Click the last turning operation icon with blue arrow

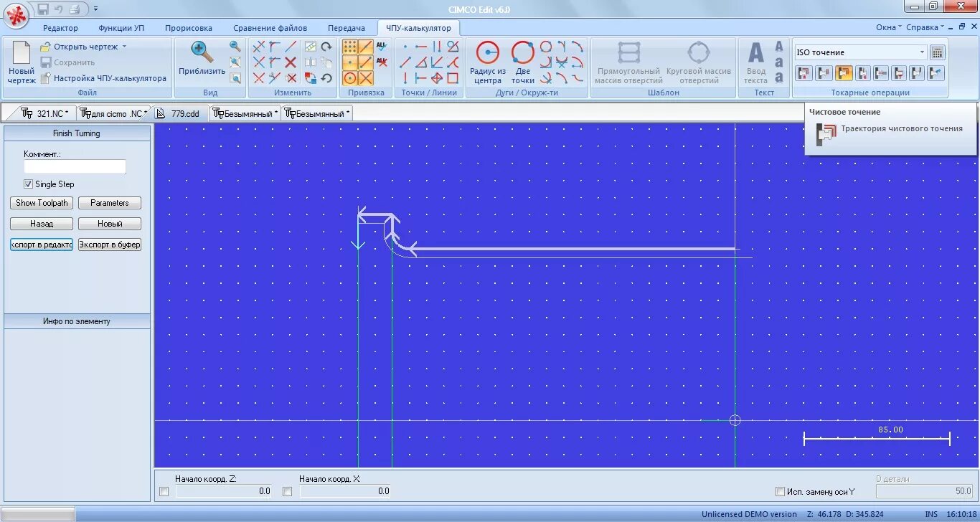point(936,73)
